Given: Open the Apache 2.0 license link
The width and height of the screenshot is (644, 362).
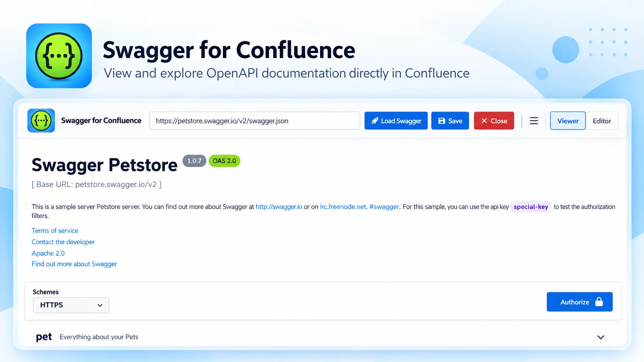Looking at the screenshot, I should (x=48, y=253).
